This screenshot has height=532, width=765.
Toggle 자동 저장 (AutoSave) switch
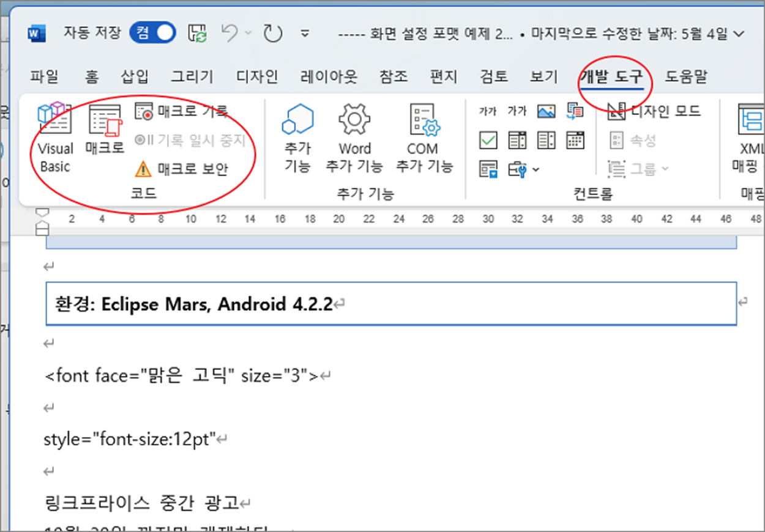coord(152,32)
